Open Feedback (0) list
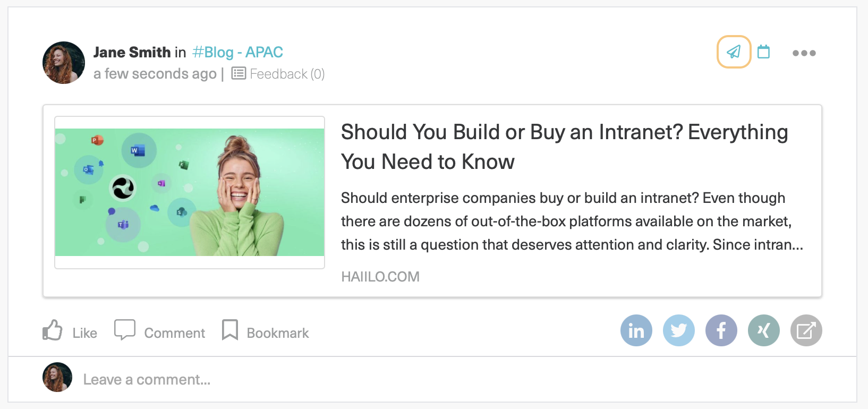Image resolution: width=868 pixels, height=409 pixels. pyautogui.click(x=278, y=74)
